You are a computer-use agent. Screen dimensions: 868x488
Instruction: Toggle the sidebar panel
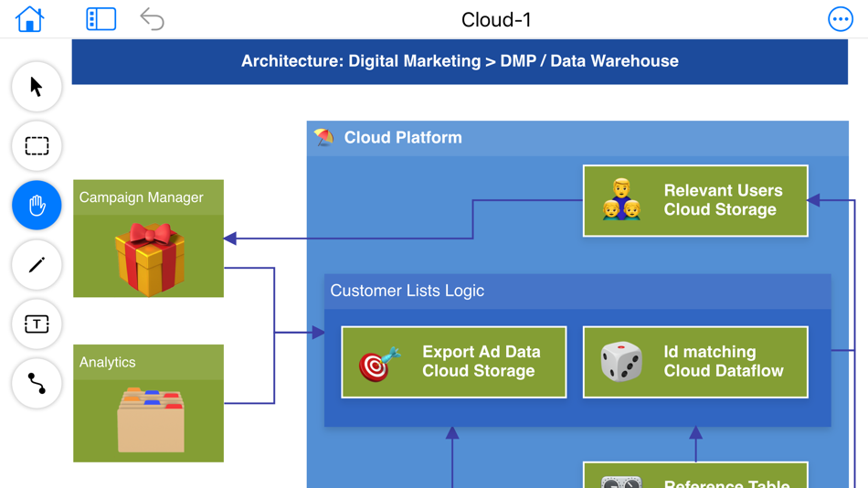tap(101, 19)
